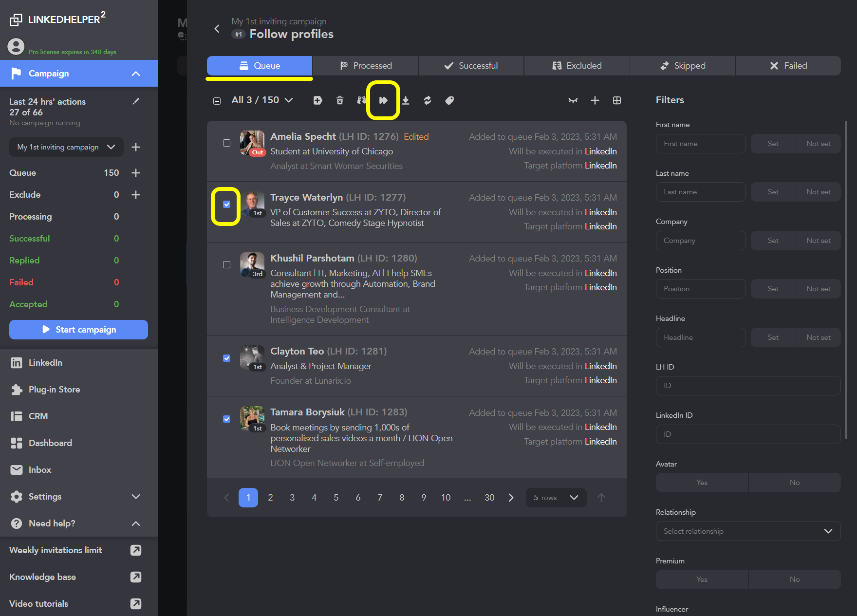Screen dimensions: 857x616
Task: Uncheck Clayton Teo's checkbox
Action: 227,358
